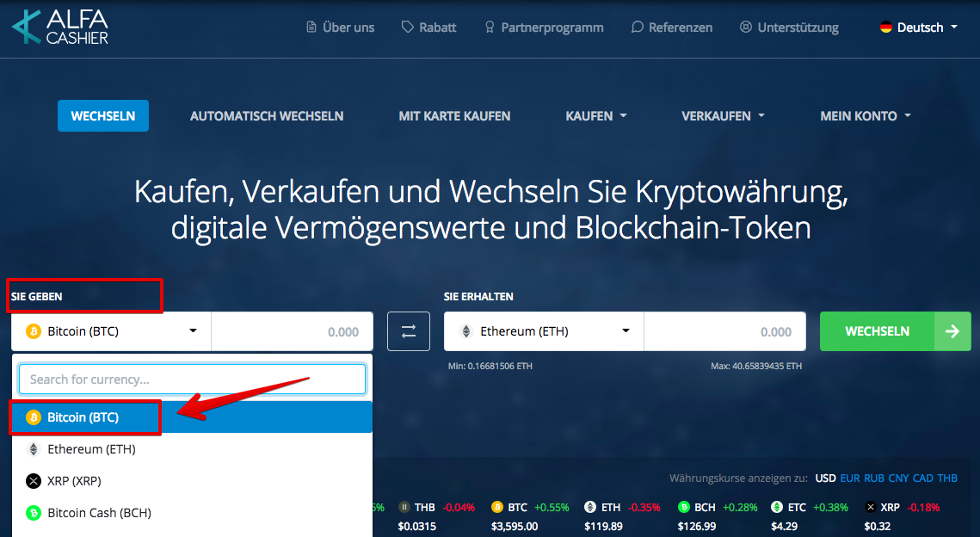Open the Ethereum (ETH) receive-currency dropdown
The width and height of the screenshot is (980, 537).
tap(544, 331)
